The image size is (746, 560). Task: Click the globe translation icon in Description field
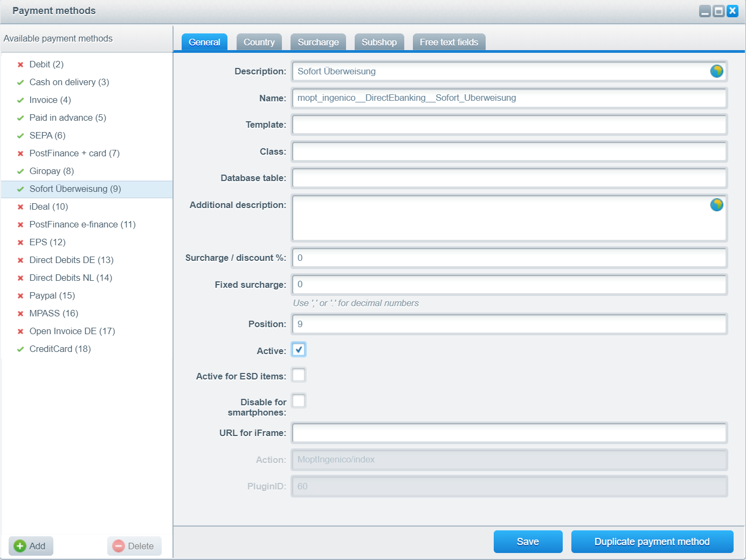[x=716, y=71]
